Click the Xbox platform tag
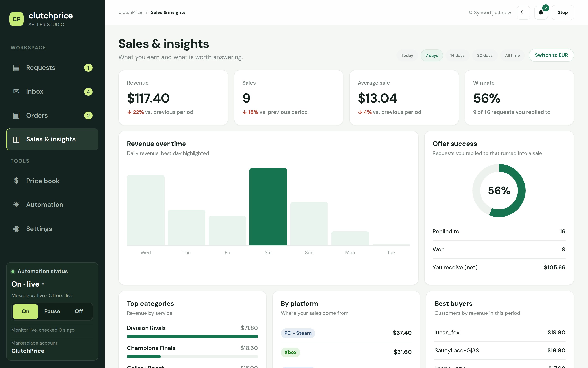 [290, 352]
